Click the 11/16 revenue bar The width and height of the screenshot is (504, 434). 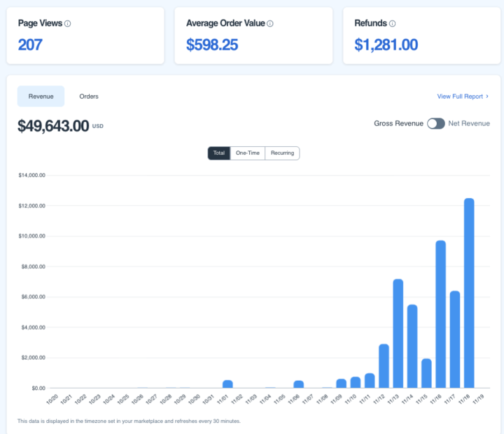click(x=440, y=314)
